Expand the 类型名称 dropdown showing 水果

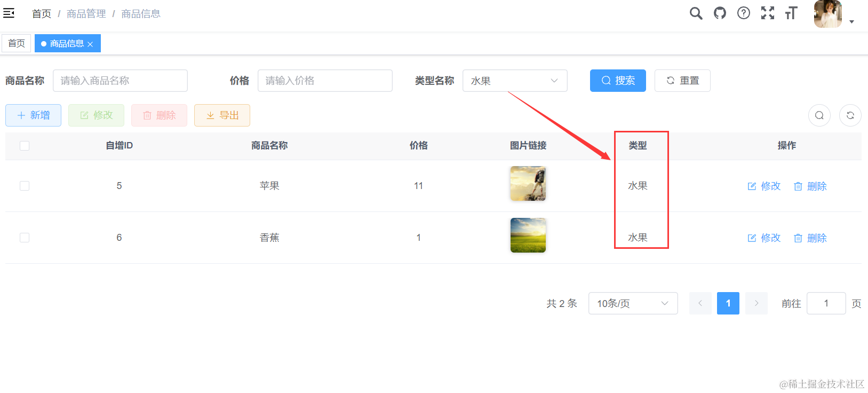pyautogui.click(x=514, y=81)
